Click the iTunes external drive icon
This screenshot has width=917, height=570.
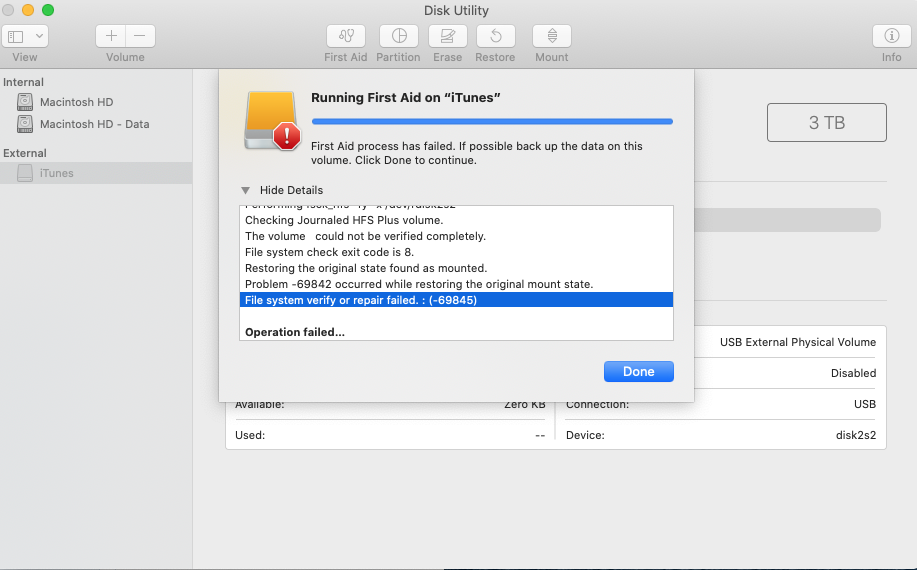click(25, 173)
